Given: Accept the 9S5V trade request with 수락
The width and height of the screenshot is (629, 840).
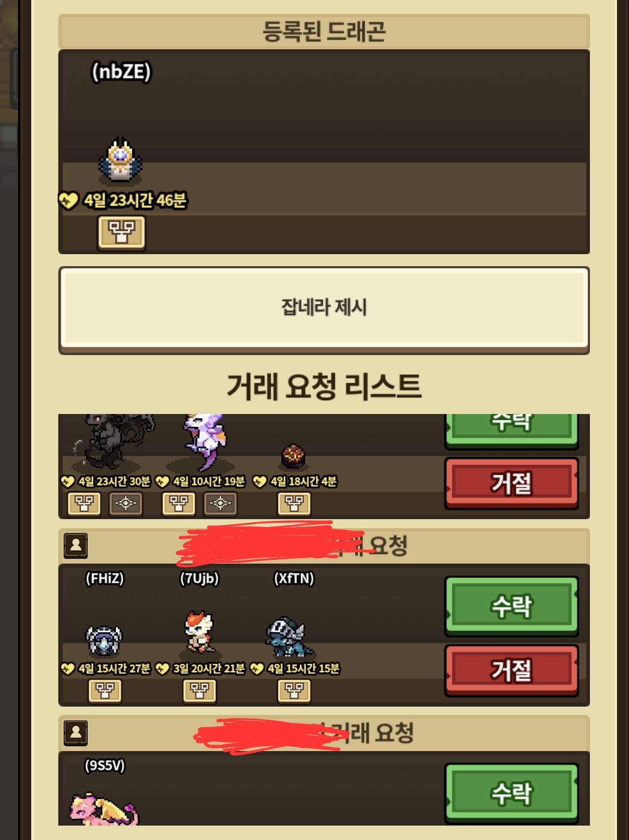Looking at the screenshot, I should [x=511, y=793].
